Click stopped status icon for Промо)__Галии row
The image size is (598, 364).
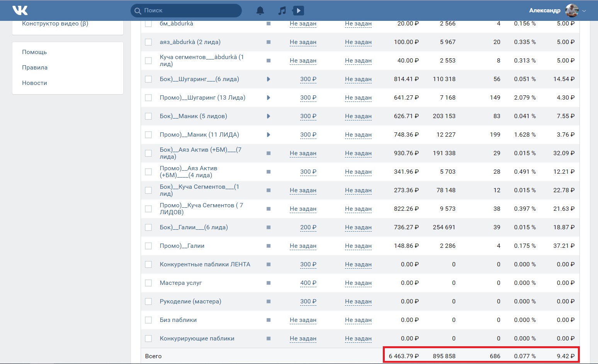tap(268, 246)
